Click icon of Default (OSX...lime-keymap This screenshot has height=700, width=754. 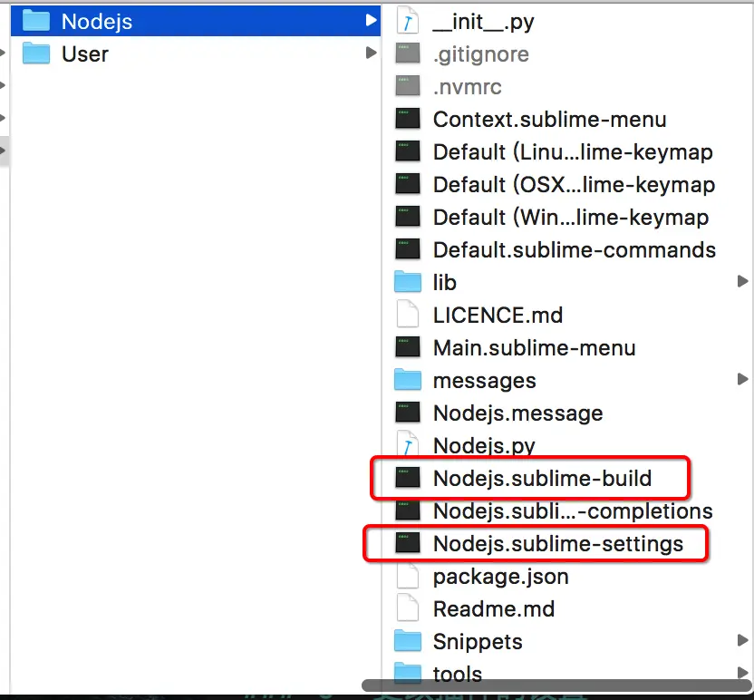point(407,184)
